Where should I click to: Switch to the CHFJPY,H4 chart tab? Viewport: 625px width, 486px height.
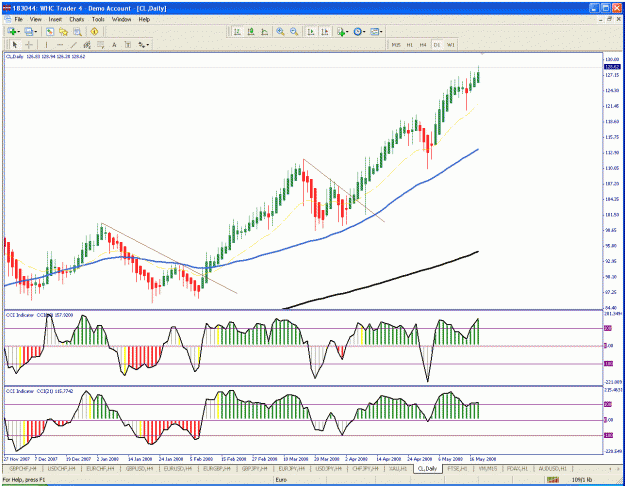click(365, 468)
